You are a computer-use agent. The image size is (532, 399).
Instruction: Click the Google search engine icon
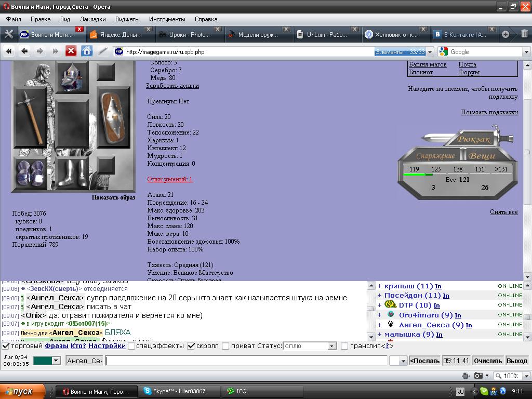pos(443,51)
